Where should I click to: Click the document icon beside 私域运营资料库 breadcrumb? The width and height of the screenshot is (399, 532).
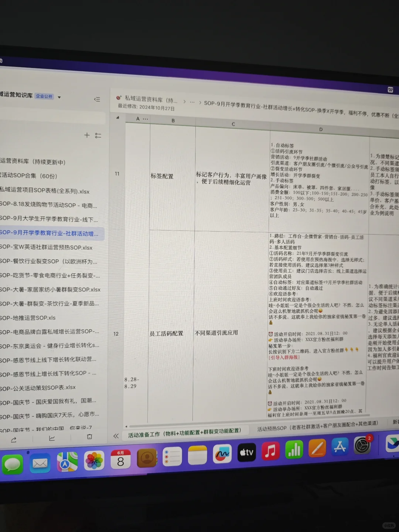[x=118, y=98]
